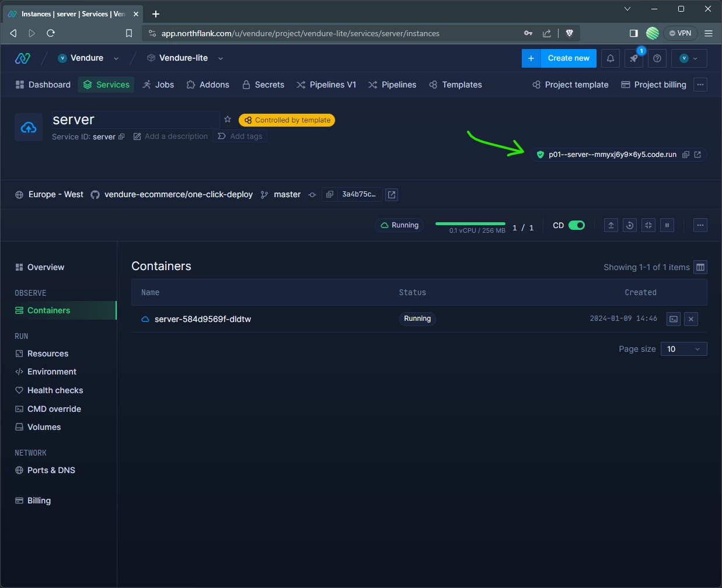
Task: Toggle the CD continuous deployment switch
Action: [x=576, y=225]
